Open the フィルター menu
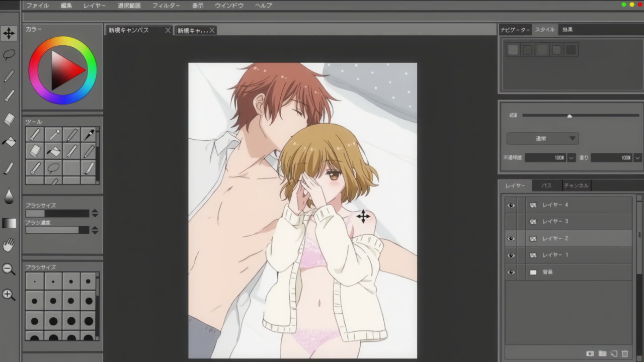The image size is (644, 362). [x=166, y=6]
